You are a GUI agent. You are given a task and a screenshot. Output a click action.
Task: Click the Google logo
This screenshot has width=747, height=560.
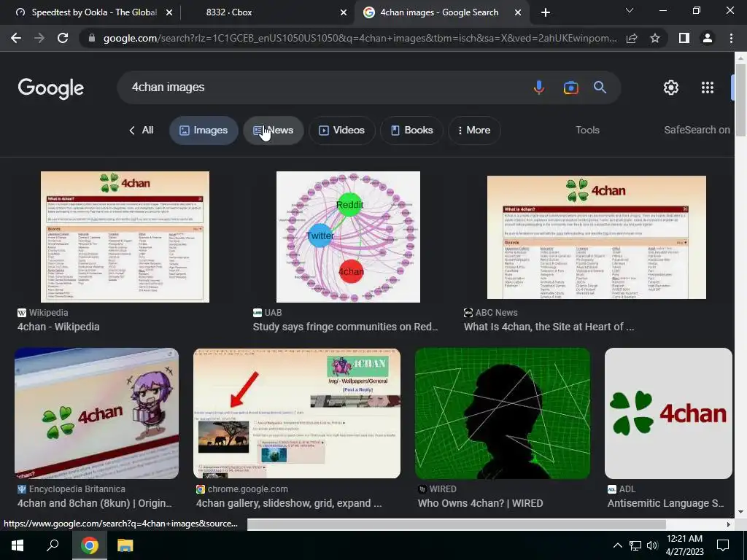[x=51, y=88]
